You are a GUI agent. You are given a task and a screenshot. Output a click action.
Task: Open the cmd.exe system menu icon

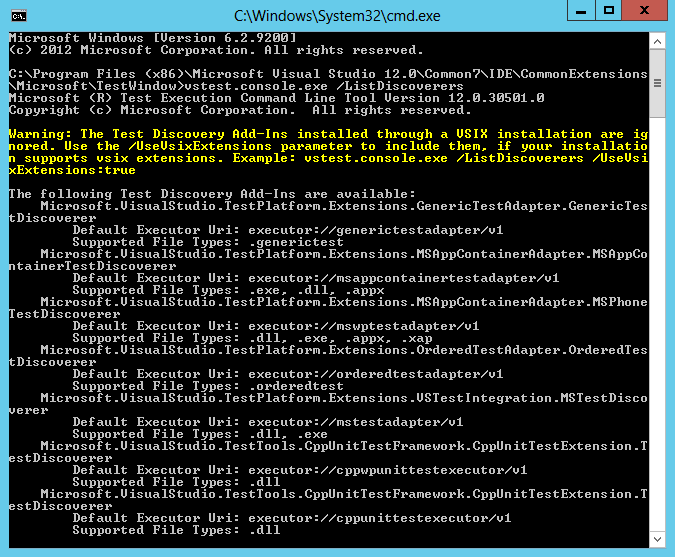(x=19, y=16)
